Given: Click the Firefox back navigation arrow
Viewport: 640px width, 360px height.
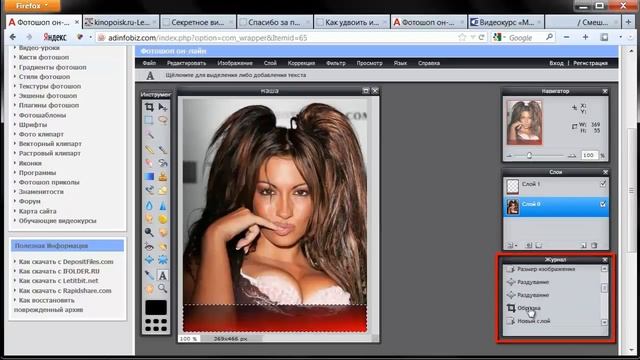Looking at the screenshot, I should [13, 37].
